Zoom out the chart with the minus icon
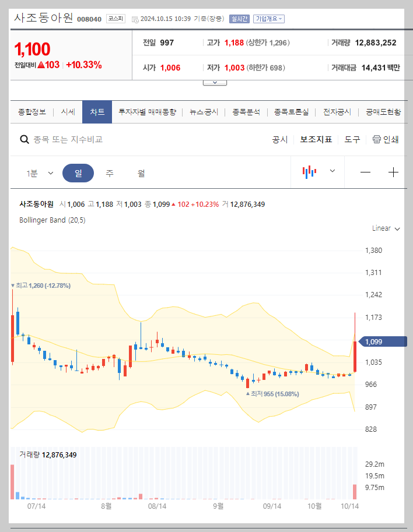This screenshot has width=413, height=532. coord(365,172)
